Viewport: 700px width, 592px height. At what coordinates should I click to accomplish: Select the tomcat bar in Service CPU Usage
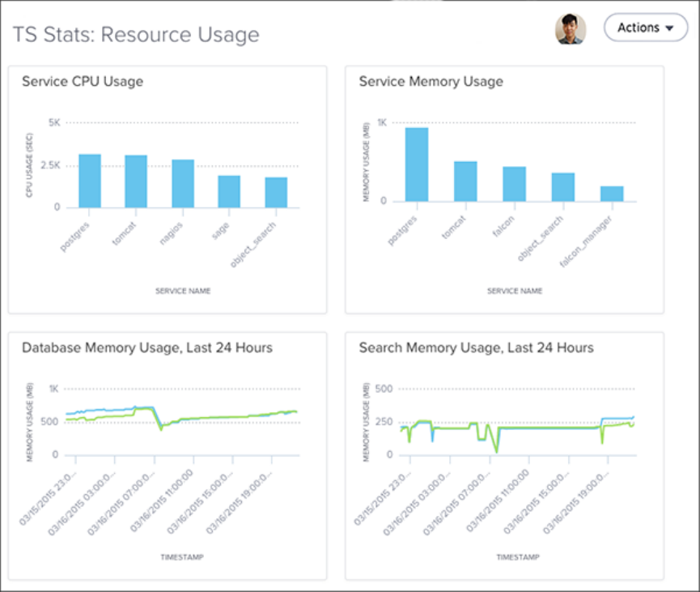tap(136, 181)
